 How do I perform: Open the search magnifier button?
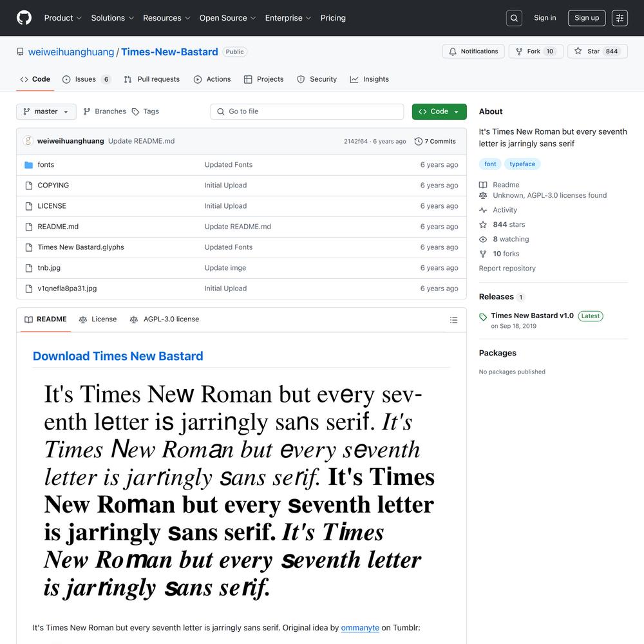click(514, 18)
